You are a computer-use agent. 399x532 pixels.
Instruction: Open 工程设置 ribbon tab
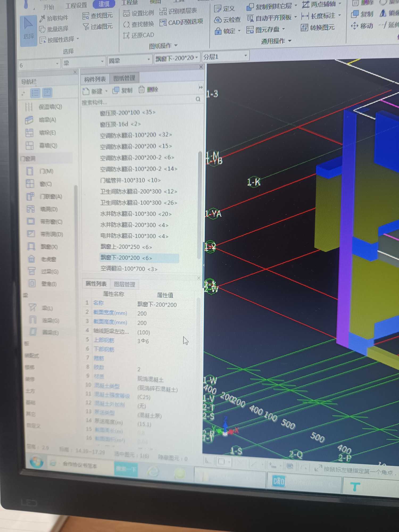(x=76, y=5)
